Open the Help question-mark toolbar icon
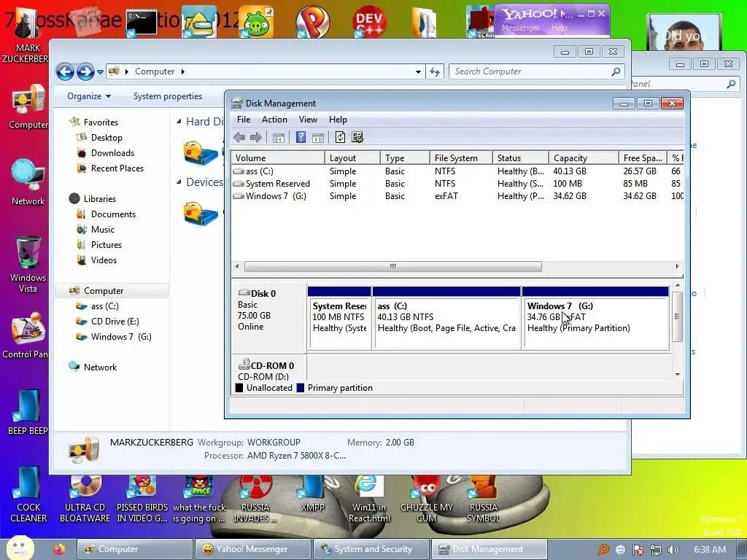The image size is (747, 560). click(301, 138)
